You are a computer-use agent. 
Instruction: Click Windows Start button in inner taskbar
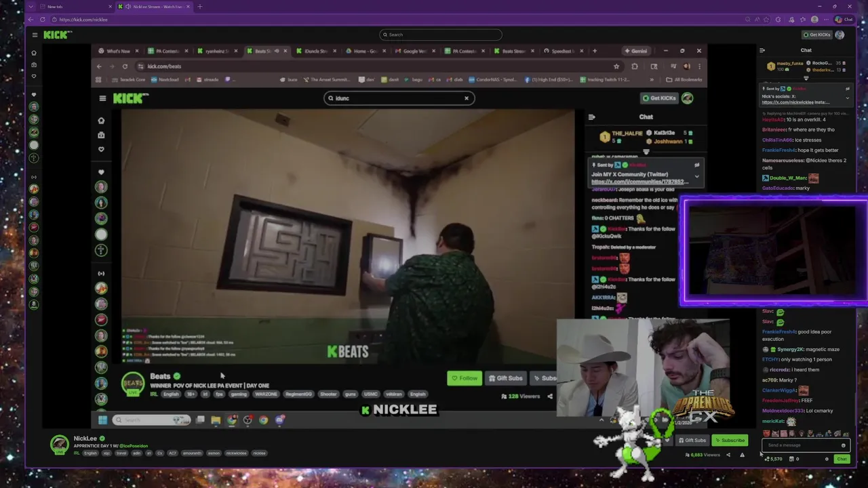pyautogui.click(x=102, y=420)
